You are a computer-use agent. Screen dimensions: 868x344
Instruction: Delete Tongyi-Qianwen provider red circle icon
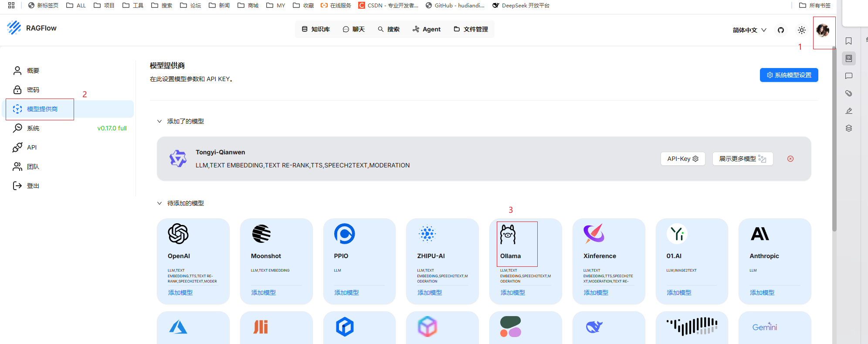click(790, 159)
